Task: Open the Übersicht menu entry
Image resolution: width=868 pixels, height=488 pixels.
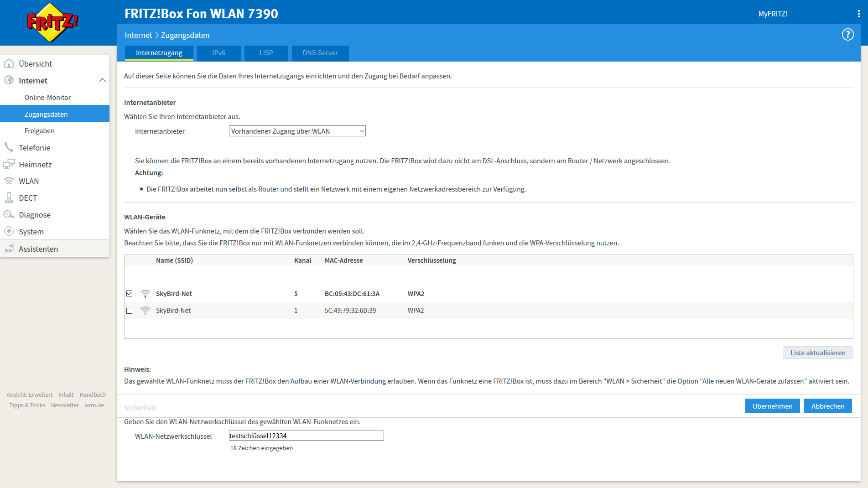Action: (x=36, y=64)
